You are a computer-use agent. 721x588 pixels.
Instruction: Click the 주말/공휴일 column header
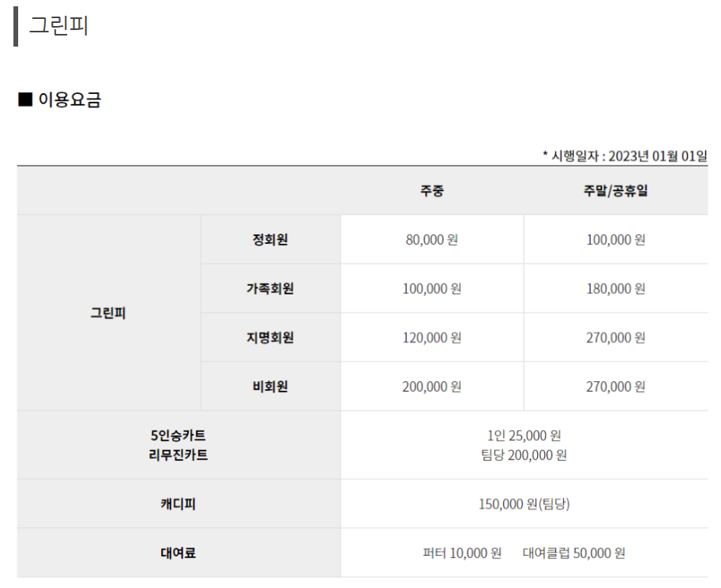point(616,190)
